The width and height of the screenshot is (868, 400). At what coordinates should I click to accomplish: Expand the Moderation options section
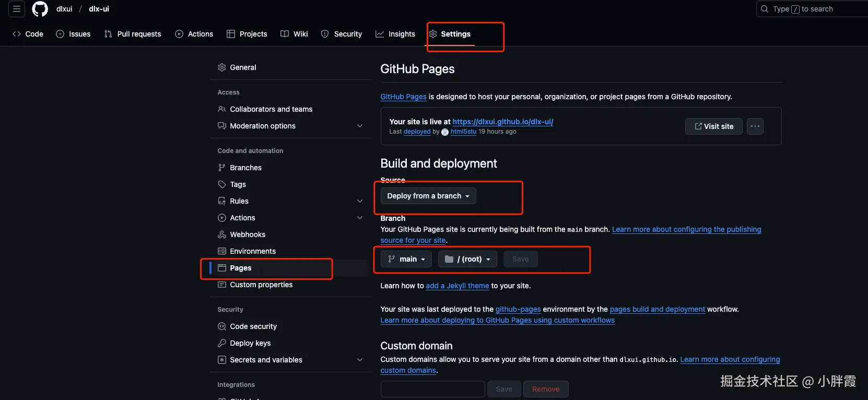pyautogui.click(x=359, y=126)
